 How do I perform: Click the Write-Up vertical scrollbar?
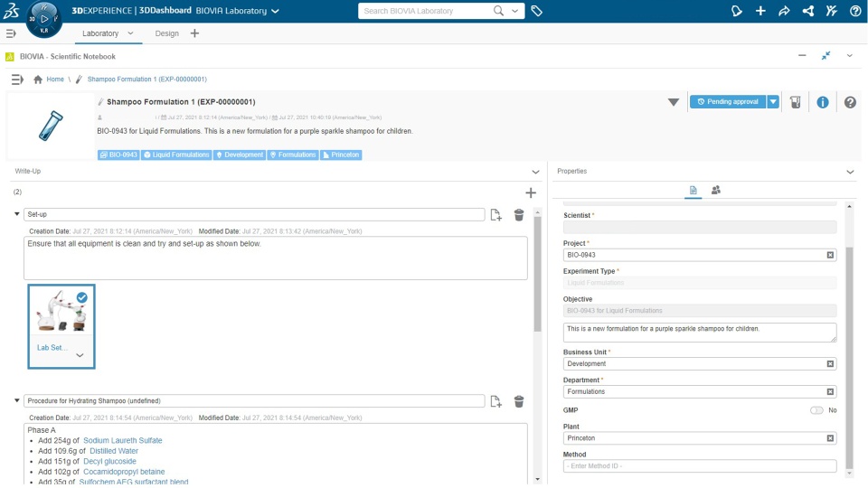coord(537,274)
